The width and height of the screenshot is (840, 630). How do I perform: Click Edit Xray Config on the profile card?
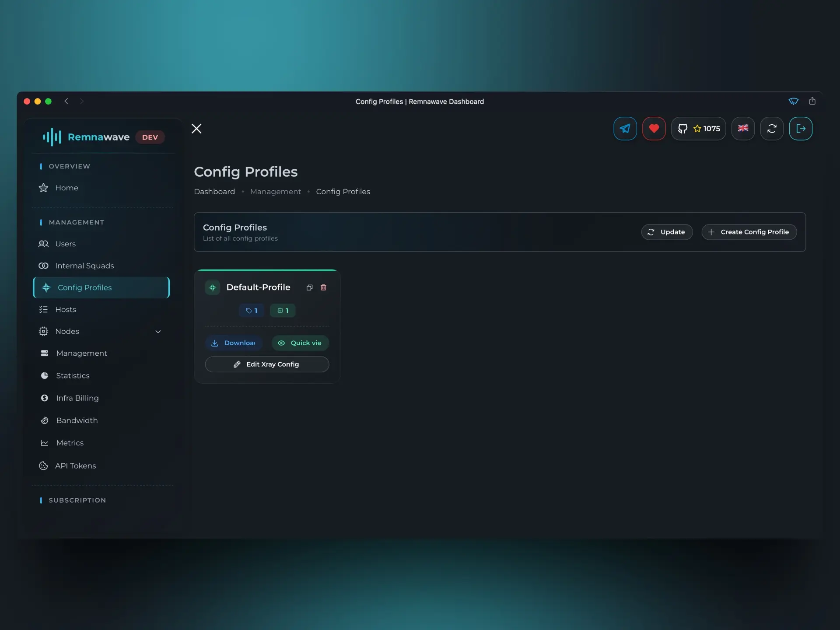tap(267, 364)
